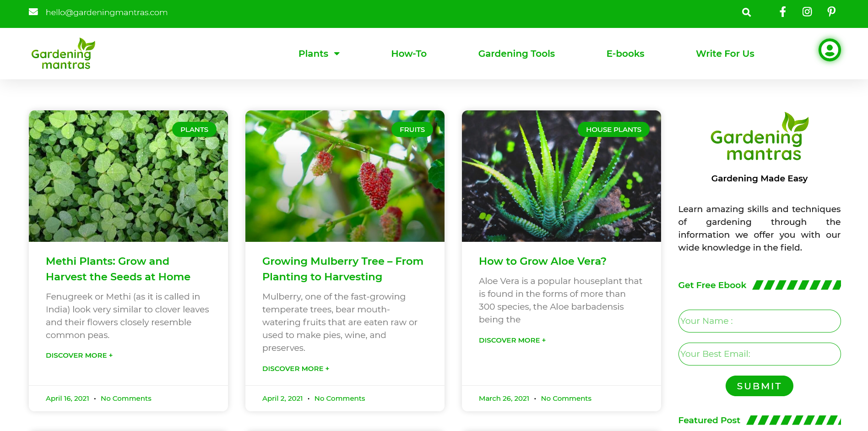Visit the Facebook page icon
Image resolution: width=868 pixels, height=431 pixels.
coord(783,12)
